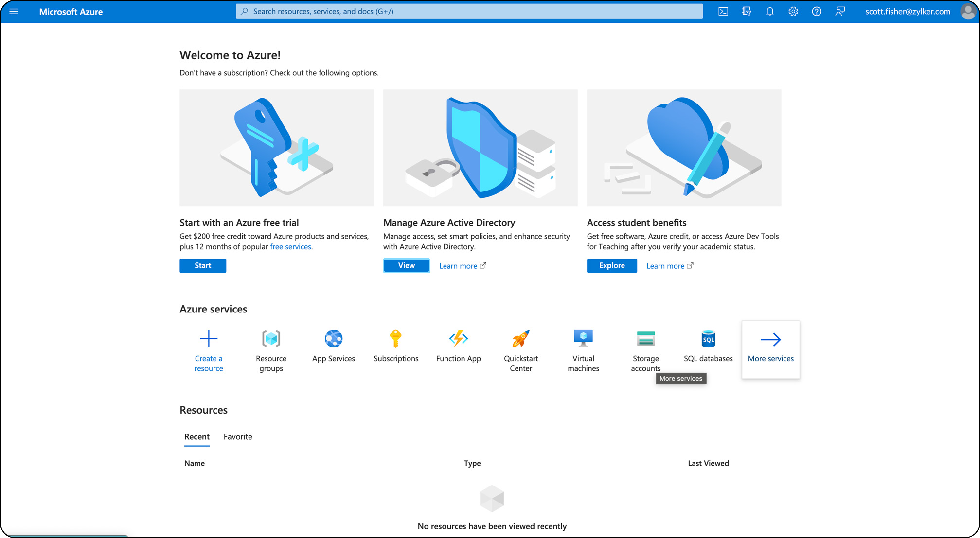Open the Subscriptions key icon
The height and width of the screenshot is (538, 980).
click(x=396, y=338)
